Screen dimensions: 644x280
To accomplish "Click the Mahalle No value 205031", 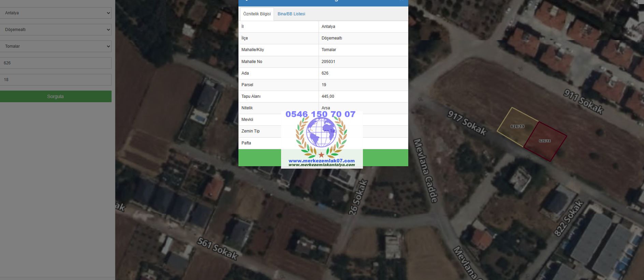I will pos(328,62).
